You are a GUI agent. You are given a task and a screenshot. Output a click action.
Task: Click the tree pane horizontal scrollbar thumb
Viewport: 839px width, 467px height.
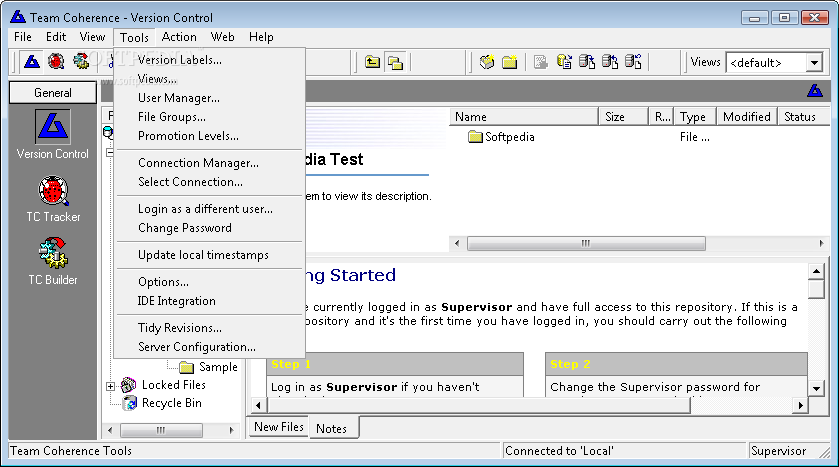click(161, 430)
